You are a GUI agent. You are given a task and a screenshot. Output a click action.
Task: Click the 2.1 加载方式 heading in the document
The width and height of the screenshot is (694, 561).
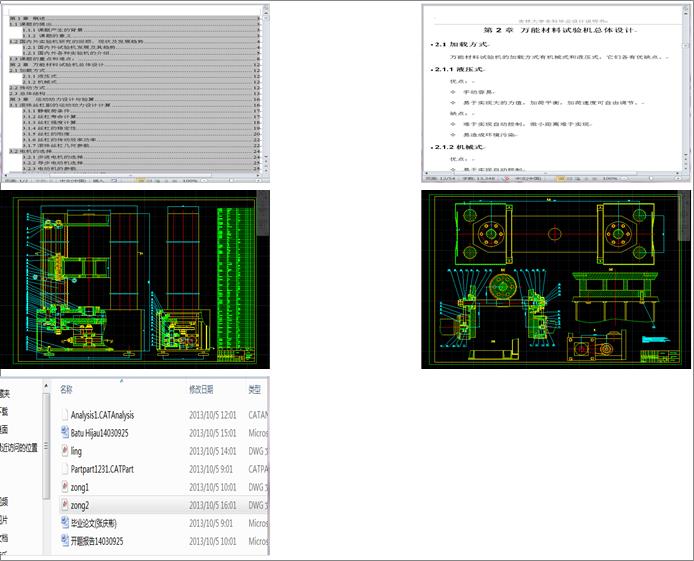pyautogui.click(x=460, y=44)
